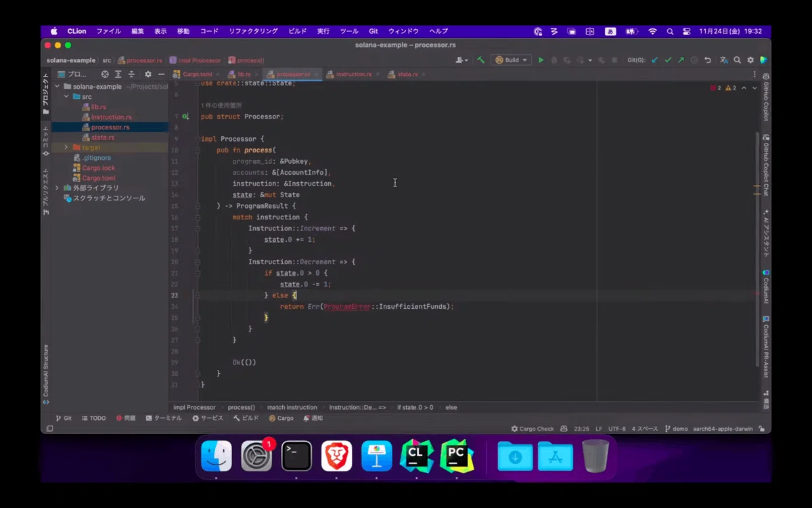Run the Build configuration with green play
This screenshot has width=812, height=508.
pos(541,60)
